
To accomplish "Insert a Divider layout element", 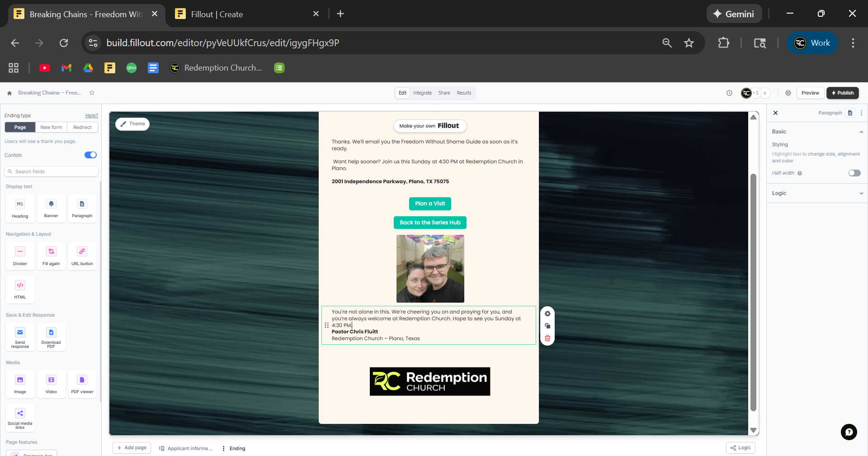I will [x=20, y=256].
